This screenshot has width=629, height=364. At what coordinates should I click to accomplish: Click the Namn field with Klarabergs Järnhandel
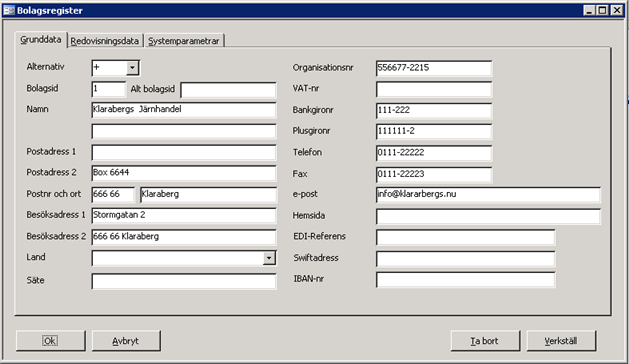(x=184, y=110)
